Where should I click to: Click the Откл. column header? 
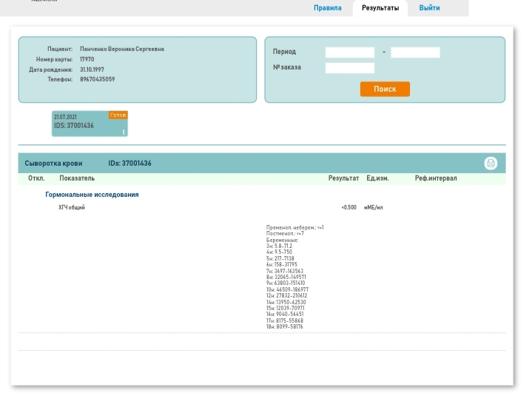click(36, 178)
